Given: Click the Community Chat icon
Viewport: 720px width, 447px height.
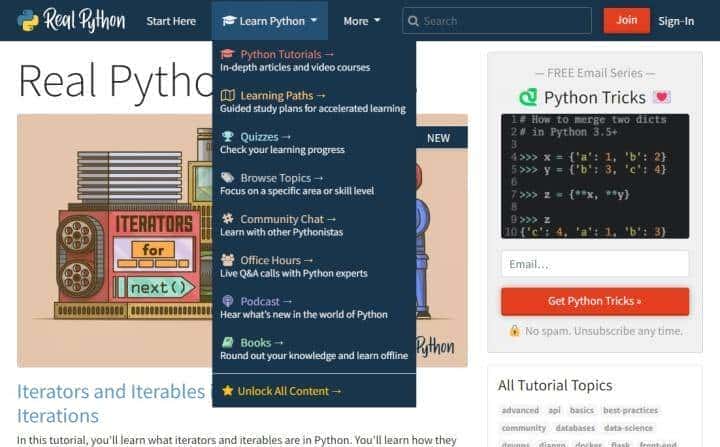Looking at the screenshot, I should pos(227,219).
